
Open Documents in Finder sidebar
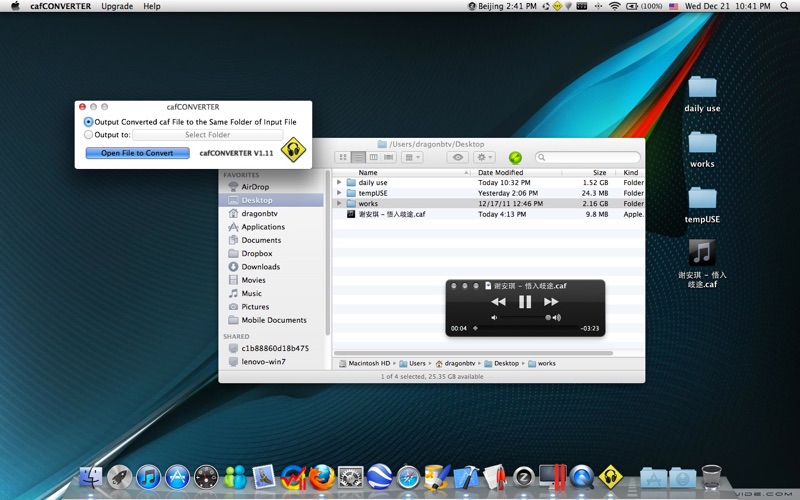261,240
